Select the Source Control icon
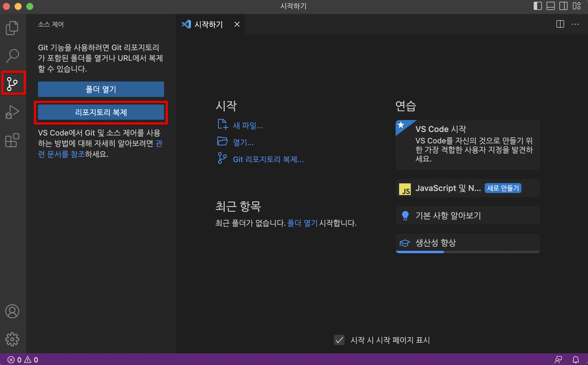This screenshot has height=365, width=588. click(x=12, y=84)
